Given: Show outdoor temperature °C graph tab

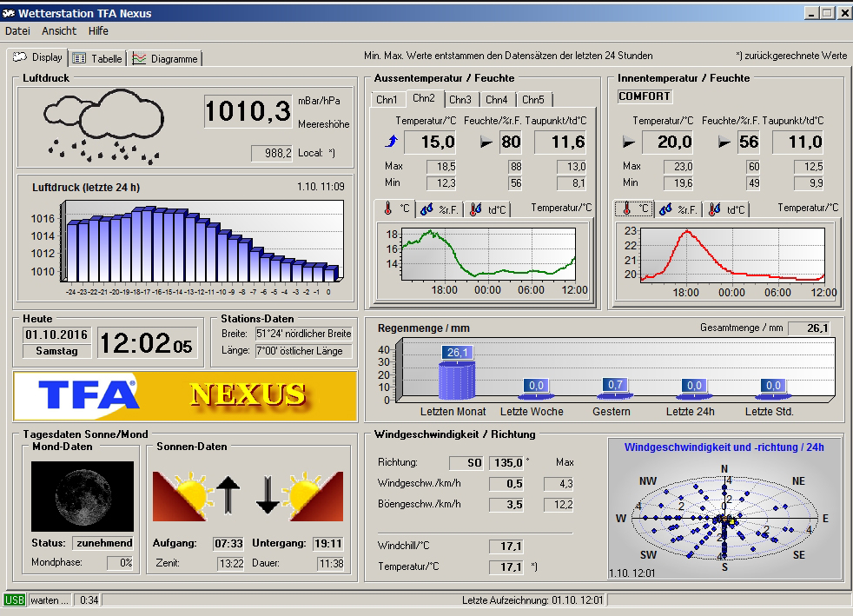Looking at the screenshot, I should (x=395, y=209).
